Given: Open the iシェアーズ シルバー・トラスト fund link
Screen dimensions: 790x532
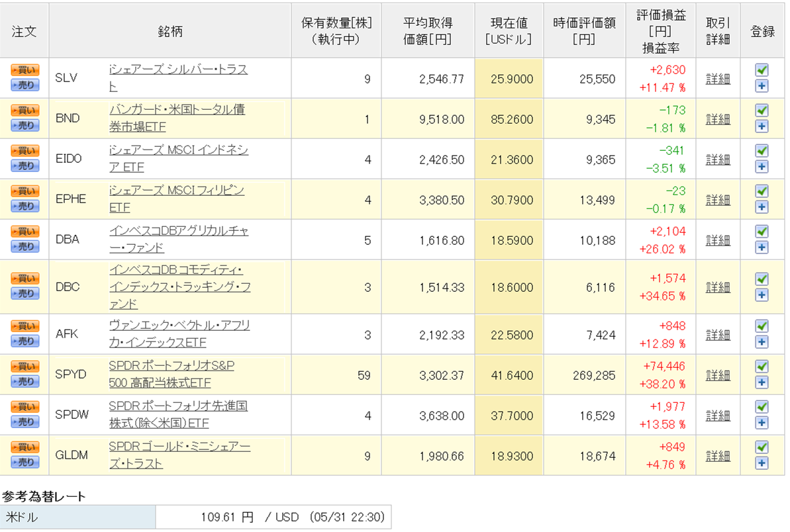Looking at the screenshot, I should [178, 70].
